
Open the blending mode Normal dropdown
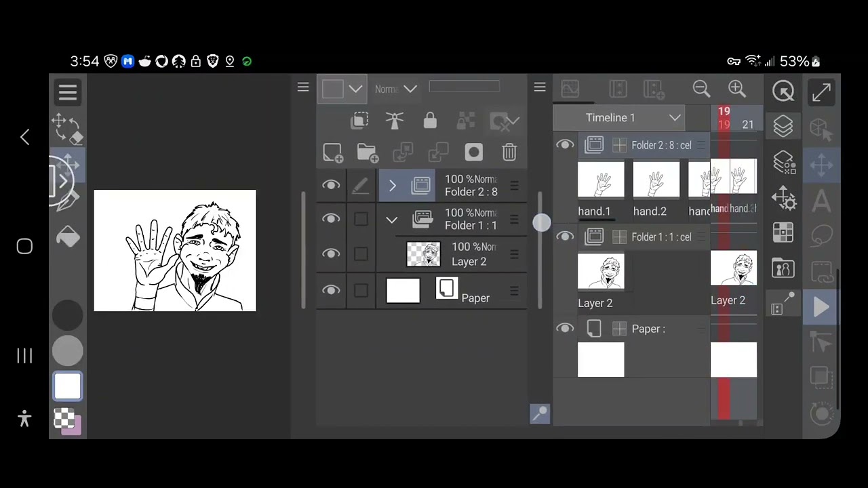click(x=396, y=89)
